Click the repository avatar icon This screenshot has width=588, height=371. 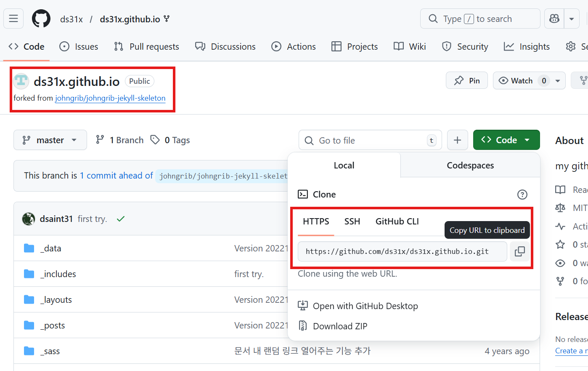[21, 81]
